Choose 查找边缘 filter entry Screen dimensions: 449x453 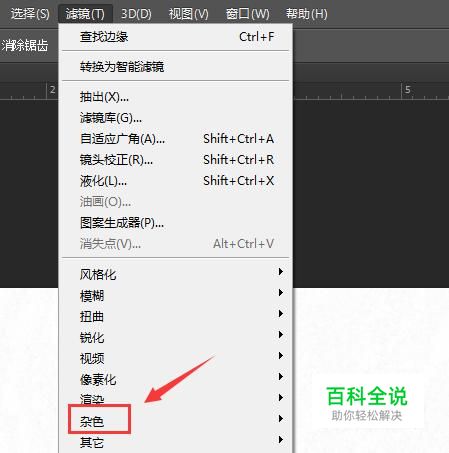176,37
